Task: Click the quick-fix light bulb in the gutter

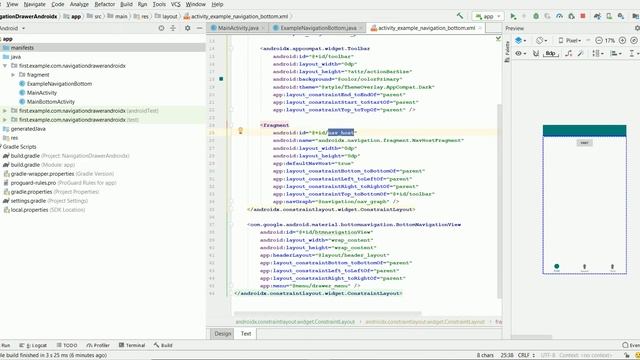Action: click(240, 131)
